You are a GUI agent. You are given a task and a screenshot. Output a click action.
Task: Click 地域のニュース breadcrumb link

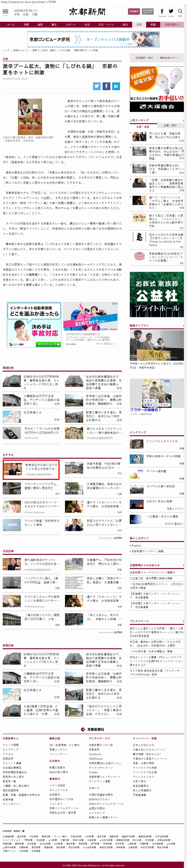(x=21, y=50)
